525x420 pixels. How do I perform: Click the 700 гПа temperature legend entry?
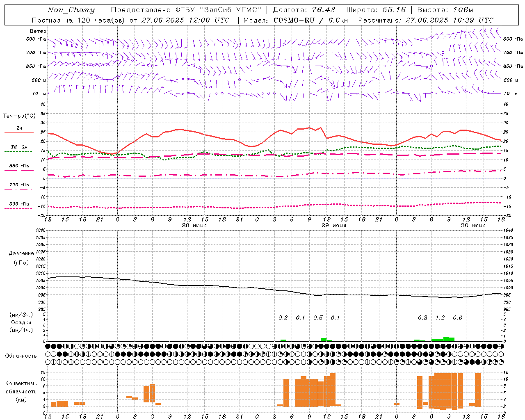click(x=19, y=185)
